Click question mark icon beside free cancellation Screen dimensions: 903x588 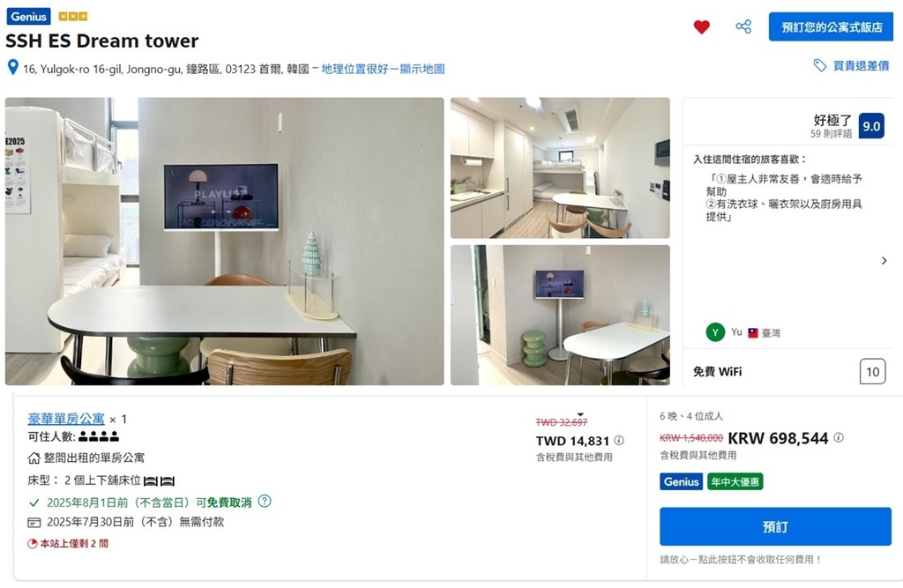click(265, 501)
